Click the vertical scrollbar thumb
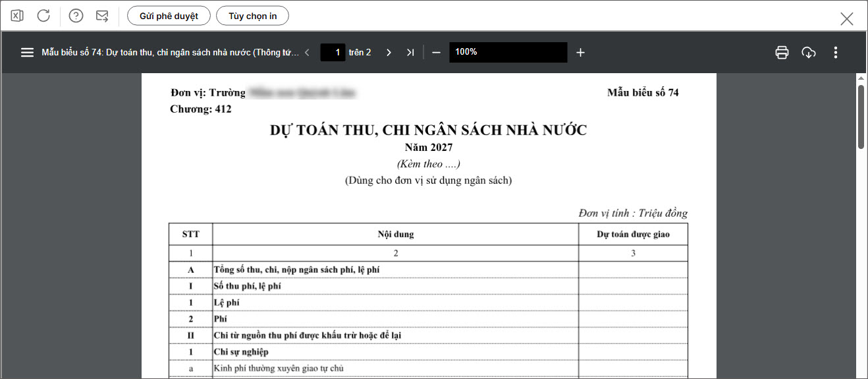The height and width of the screenshot is (379, 868). coord(861,117)
